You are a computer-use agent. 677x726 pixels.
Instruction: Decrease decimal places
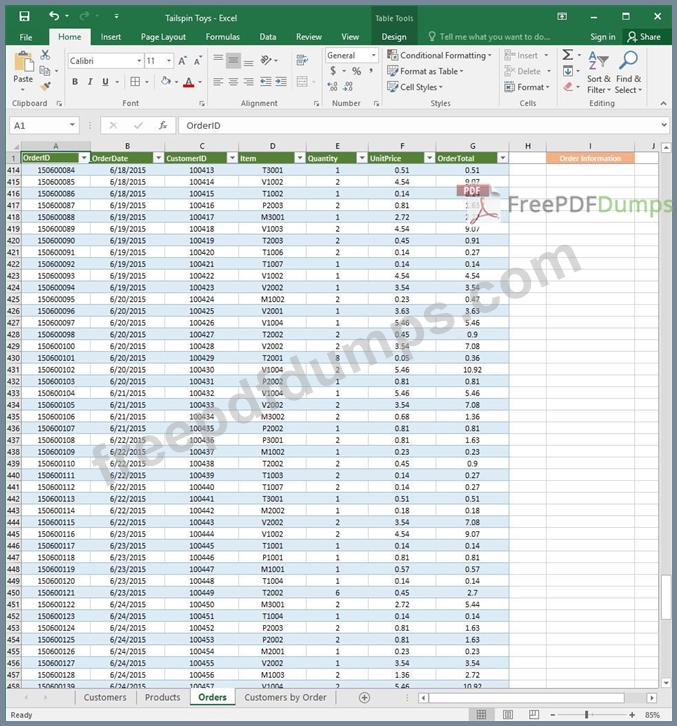[x=348, y=87]
